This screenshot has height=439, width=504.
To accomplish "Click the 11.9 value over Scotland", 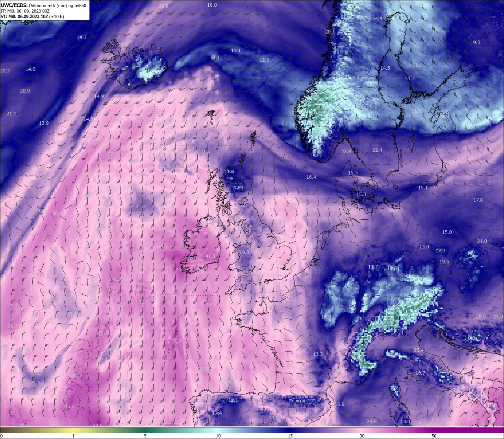I will [x=229, y=172].
